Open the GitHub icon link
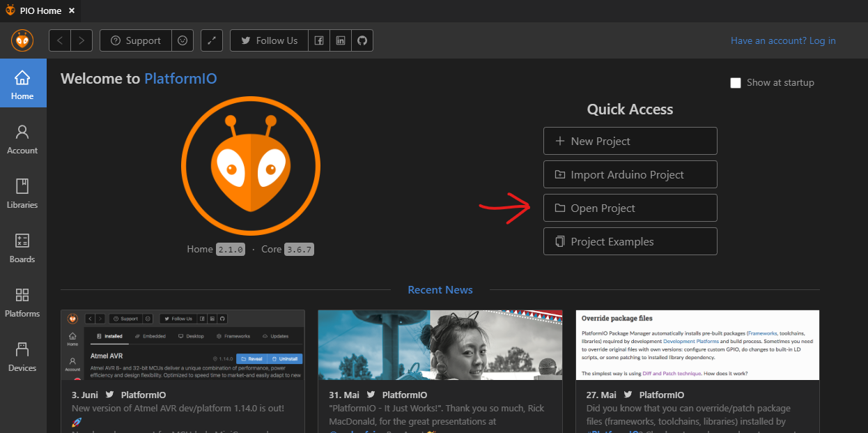The width and height of the screenshot is (868, 433). [x=362, y=40]
